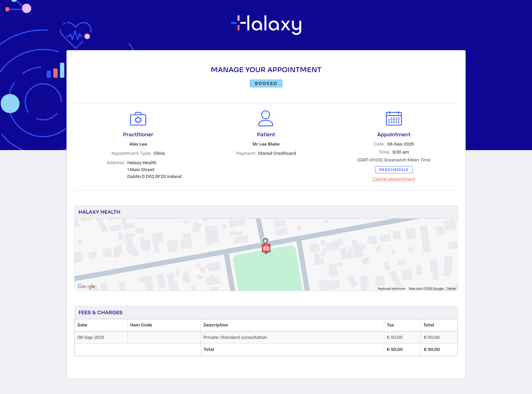Click the Dublin D D02 DF20 Ireland line

(154, 177)
